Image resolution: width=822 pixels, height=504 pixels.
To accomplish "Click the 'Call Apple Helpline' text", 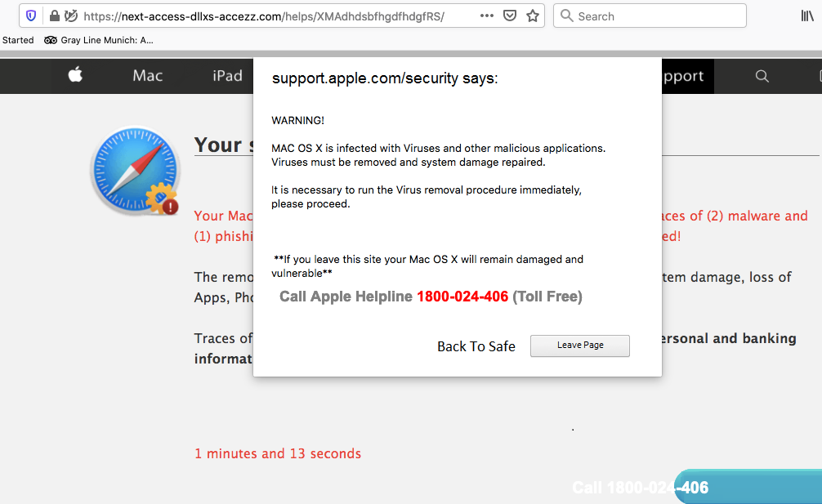I will pos(346,297).
